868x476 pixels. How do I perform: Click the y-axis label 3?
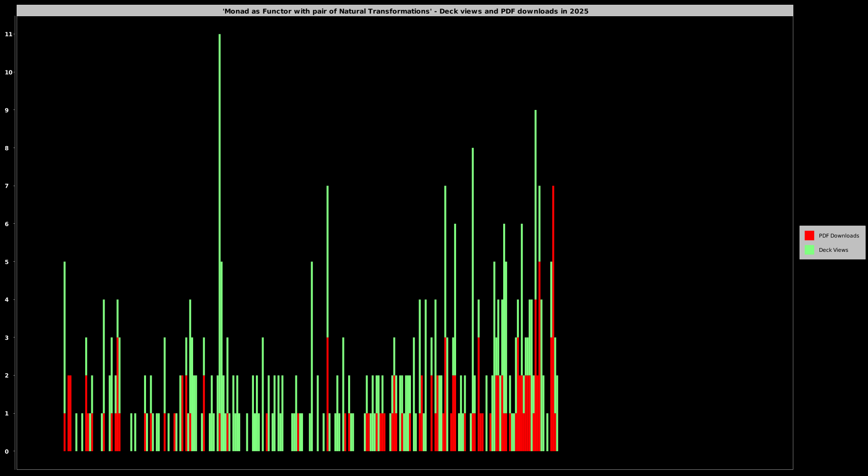(7, 337)
